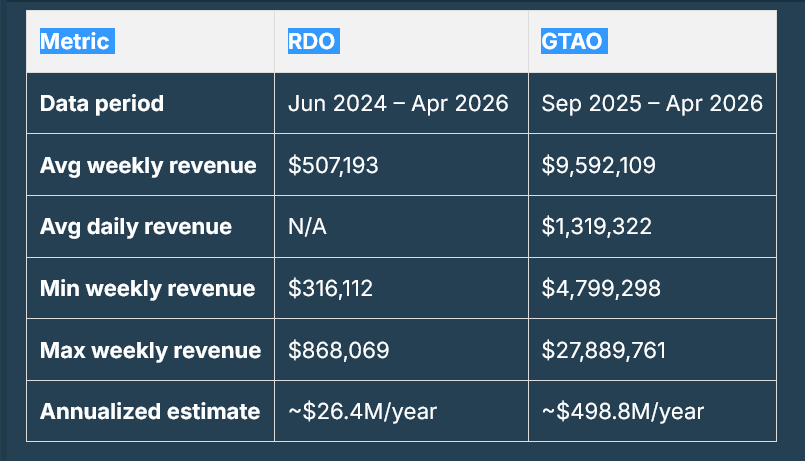Screen dimensions: 805x461
Task: Select the Avg weekly revenue label
Action: point(148,165)
